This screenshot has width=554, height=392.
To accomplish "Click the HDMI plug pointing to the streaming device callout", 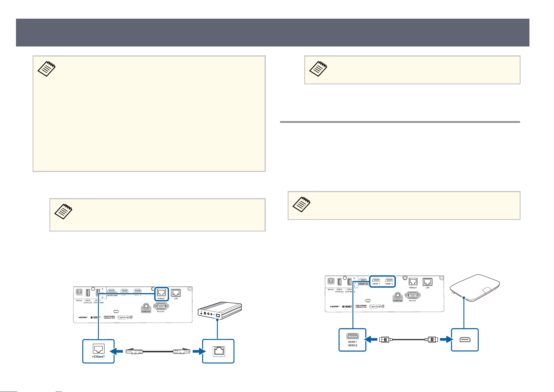I will [431, 340].
